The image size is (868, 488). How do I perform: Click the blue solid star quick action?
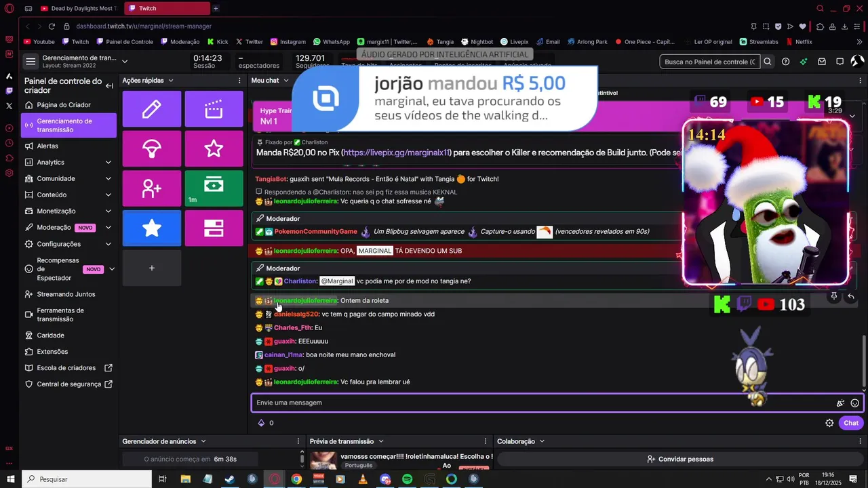point(151,228)
